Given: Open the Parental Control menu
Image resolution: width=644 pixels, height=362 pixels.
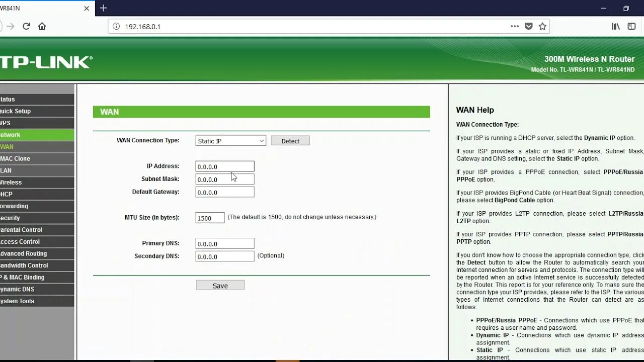Looking at the screenshot, I should pyautogui.click(x=37, y=230).
